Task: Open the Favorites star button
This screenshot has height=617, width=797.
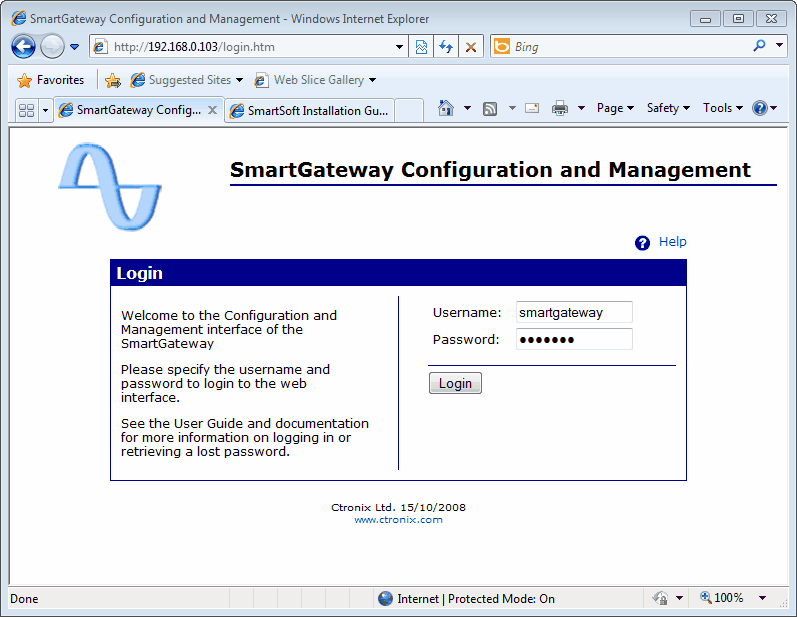Action: point(51,80)
